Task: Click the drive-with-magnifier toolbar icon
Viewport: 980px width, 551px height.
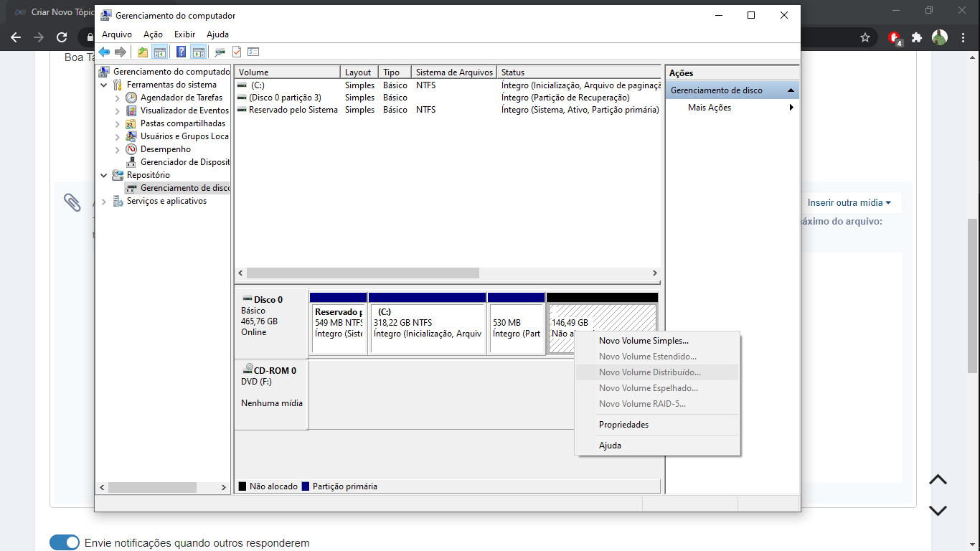Action: coord(220,52)
